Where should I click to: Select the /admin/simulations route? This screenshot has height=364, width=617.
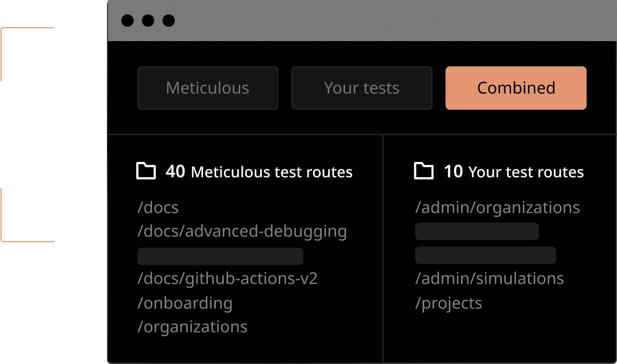coord(489,279)
